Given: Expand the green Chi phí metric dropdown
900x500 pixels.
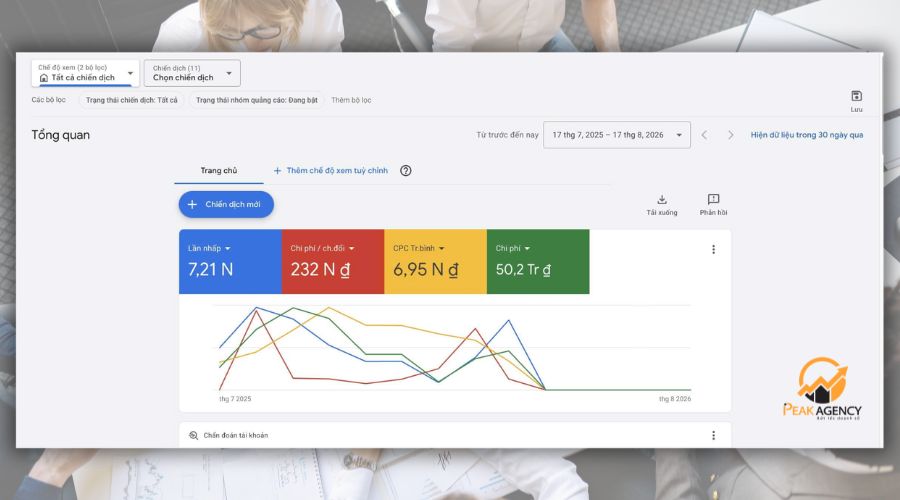Looking at the screenshot, I should pos(527,249).
